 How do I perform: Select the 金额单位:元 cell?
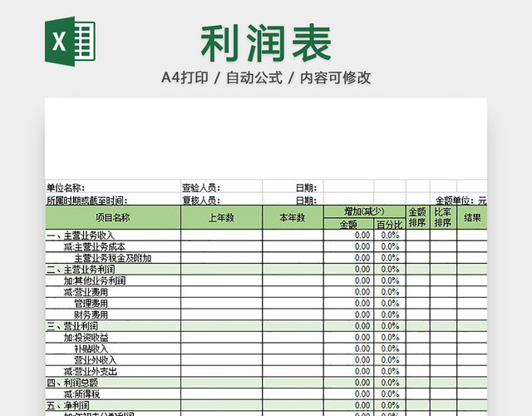(461, 201)
